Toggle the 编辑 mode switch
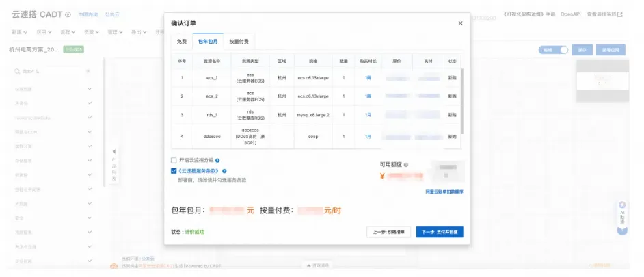Image resolution: width=644 pixels, height=277 pixels. point(553,50)
